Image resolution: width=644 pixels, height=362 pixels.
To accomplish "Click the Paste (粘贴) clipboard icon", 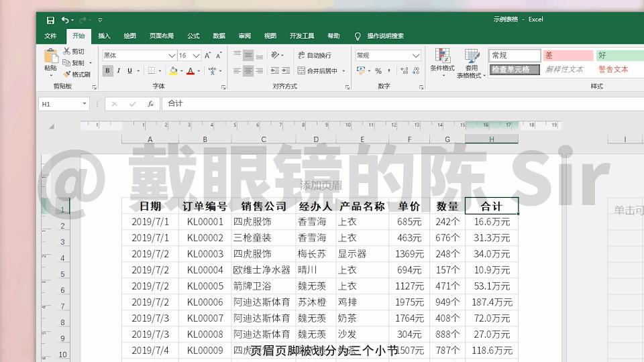I will click(50, 56).
